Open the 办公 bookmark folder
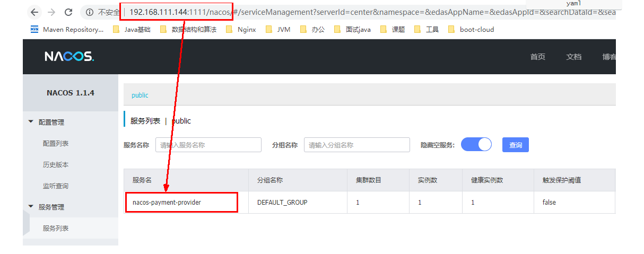 (x=312, y=30)
